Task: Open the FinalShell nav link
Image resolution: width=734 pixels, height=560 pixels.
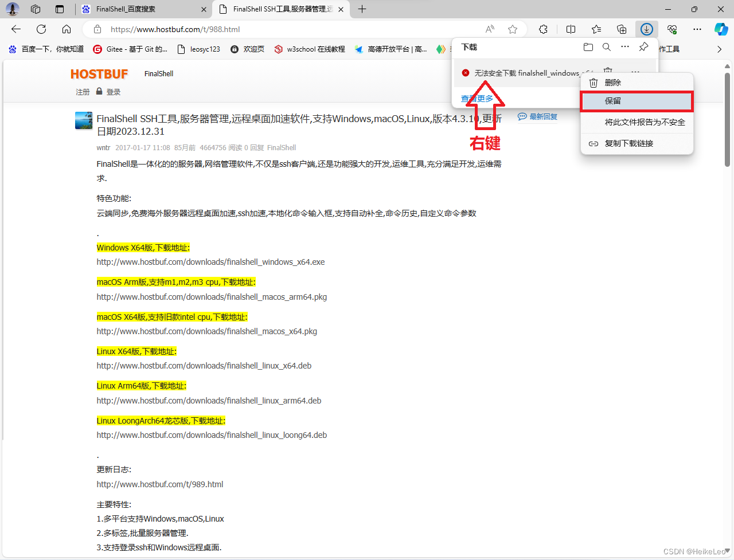Action: point(159,74)
